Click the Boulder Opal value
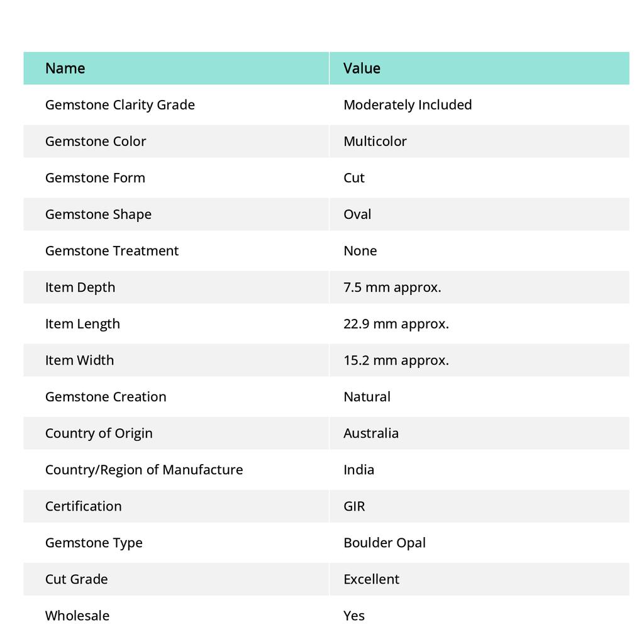Image resolution: width=644 pixels, height=644 pixels. point(384,543)
